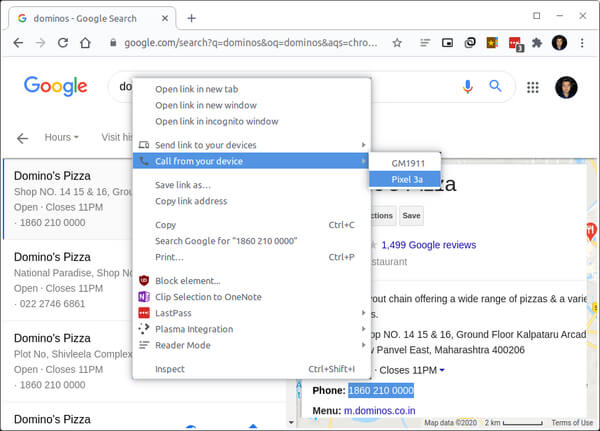Screen dimensions: 600x431
Task: Choose Open link in incognito window
Action: coord(252,121)
